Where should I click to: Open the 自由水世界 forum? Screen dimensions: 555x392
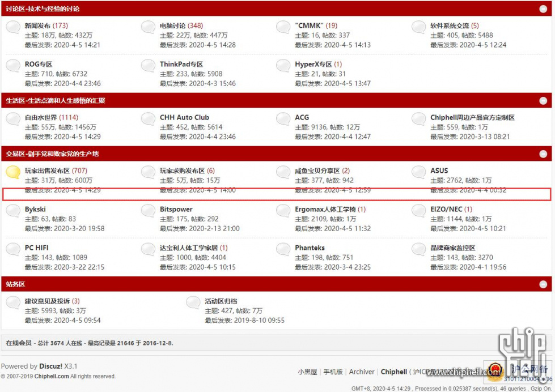point(41,117)
